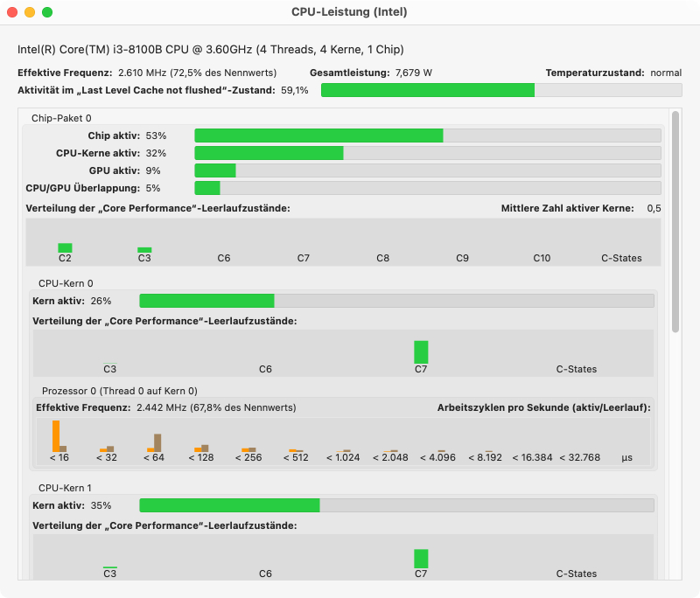Screen dimensions: 700x598
Task: Click the Arbeitszyklen pro Sekunde label
Action: tap(544, 407)
